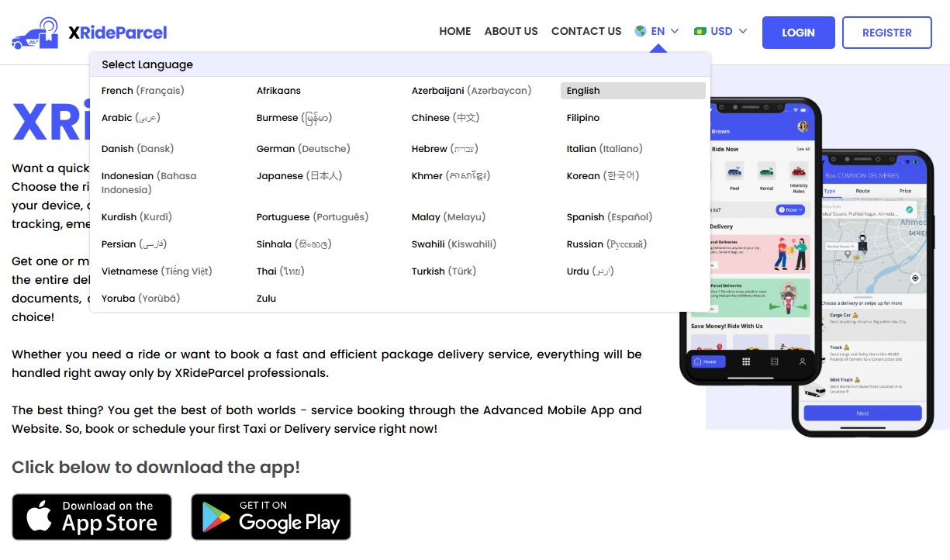Pick Malay (Melayu)

point(448,217)
